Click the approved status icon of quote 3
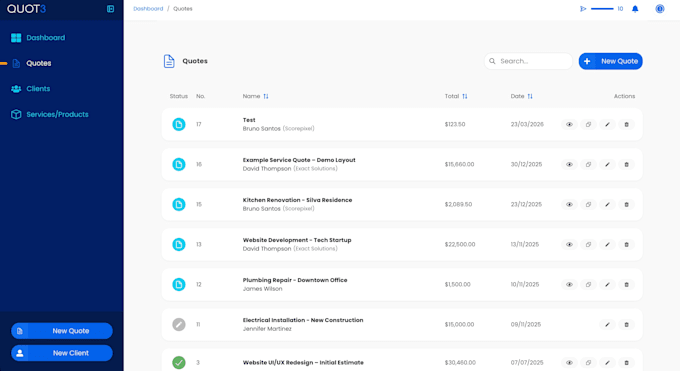This screenshot has height=371, width=680. 179,363
